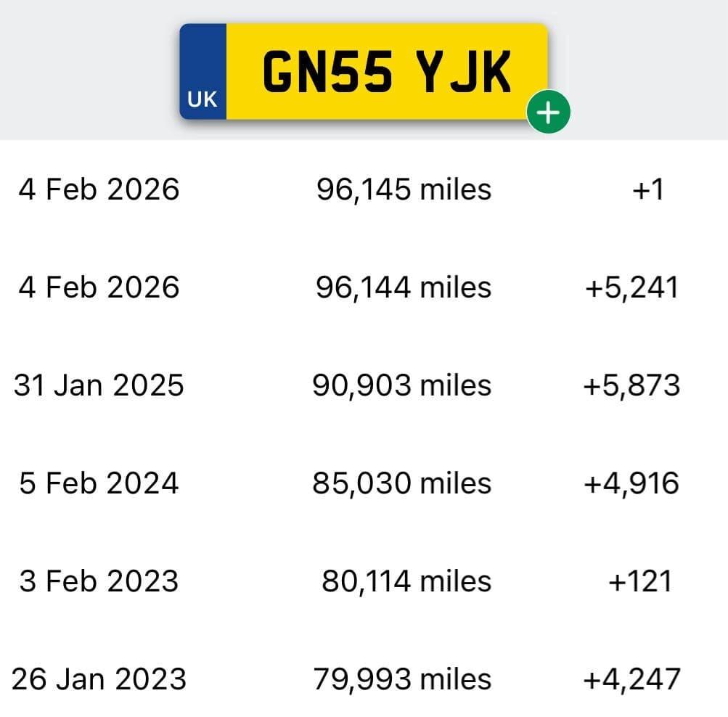
Task: Open the 96,144 miles record
Action: pos(404,287)
